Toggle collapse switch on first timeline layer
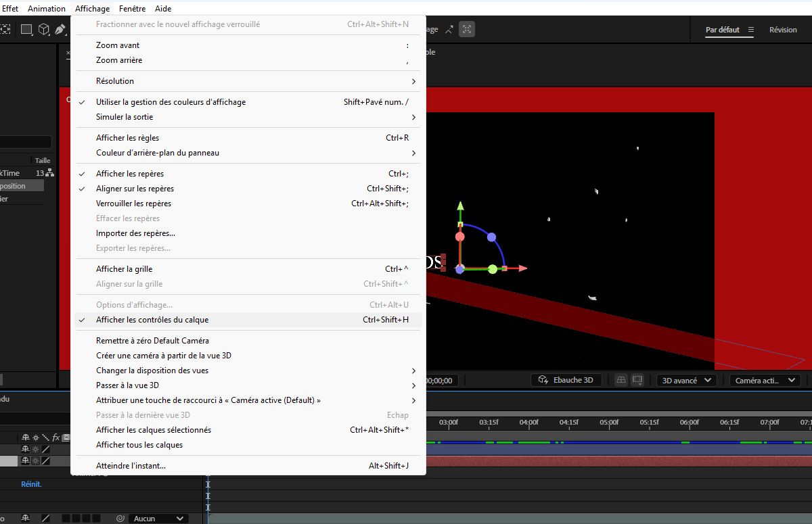Image resolution: width=812 pixels, height=524 pixels. pos(36,449)
